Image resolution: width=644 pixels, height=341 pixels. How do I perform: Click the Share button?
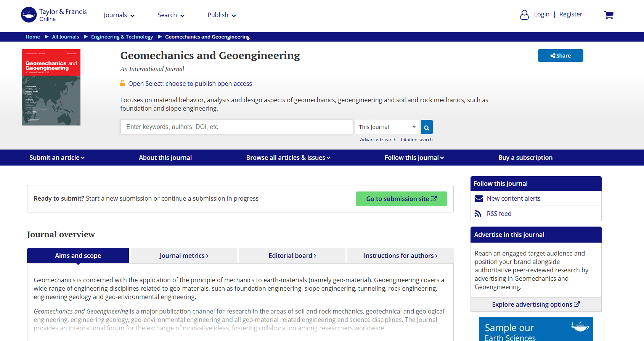560,55
